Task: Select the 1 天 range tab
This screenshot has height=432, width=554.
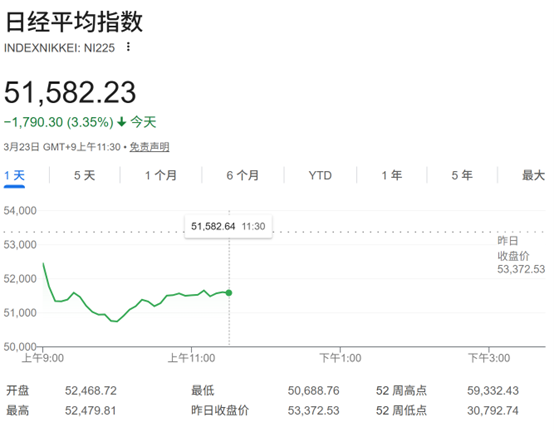Action: [14, 176]
